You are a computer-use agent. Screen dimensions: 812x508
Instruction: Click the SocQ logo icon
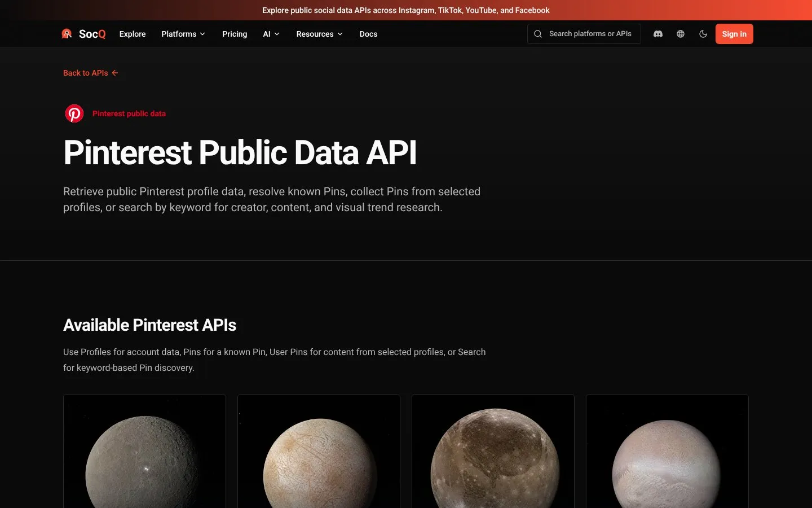pyautogui.click(x=67, y=34)
